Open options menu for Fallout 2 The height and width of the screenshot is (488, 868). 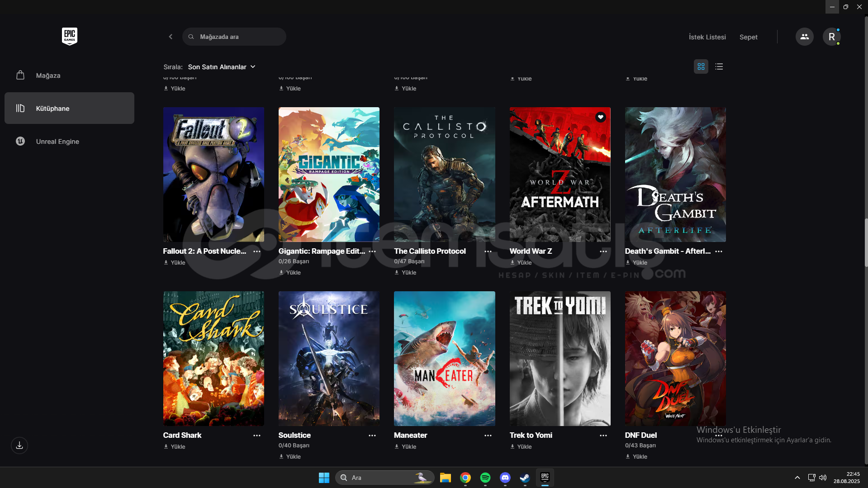pos(257,251)
